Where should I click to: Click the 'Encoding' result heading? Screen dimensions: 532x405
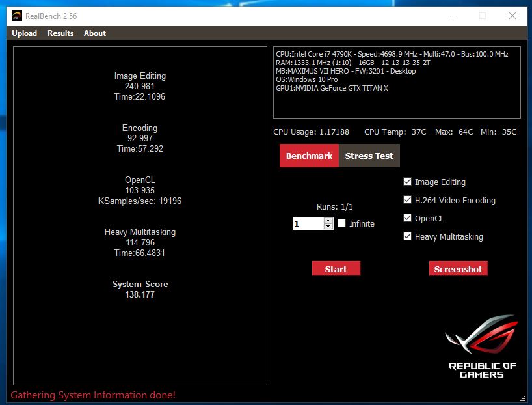coord(140,128)
